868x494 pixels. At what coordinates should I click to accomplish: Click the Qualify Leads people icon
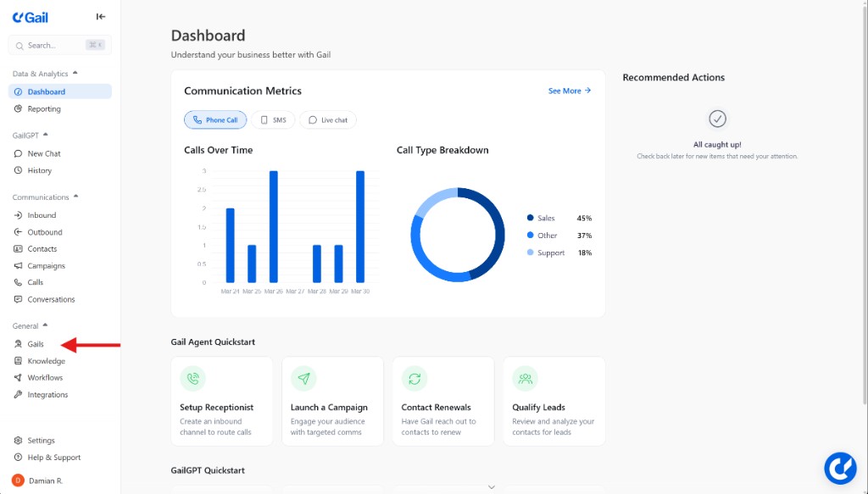point(525,379)
